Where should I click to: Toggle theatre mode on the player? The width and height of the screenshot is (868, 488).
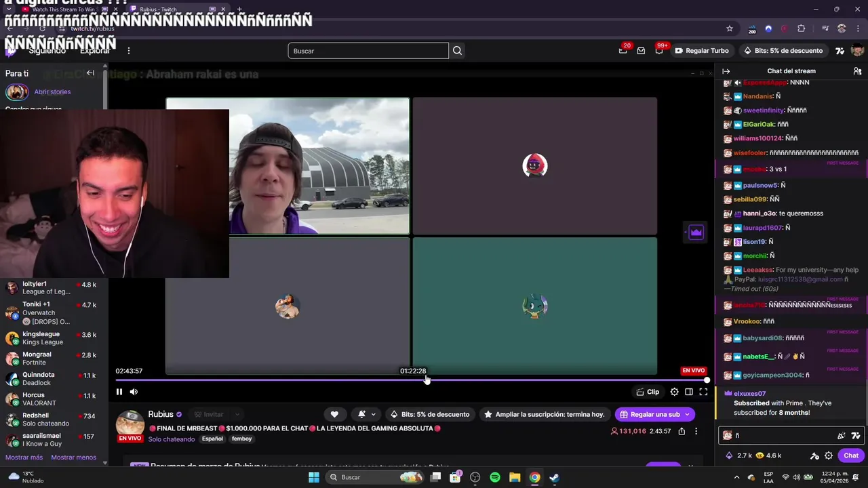click(x=689, y=392)
